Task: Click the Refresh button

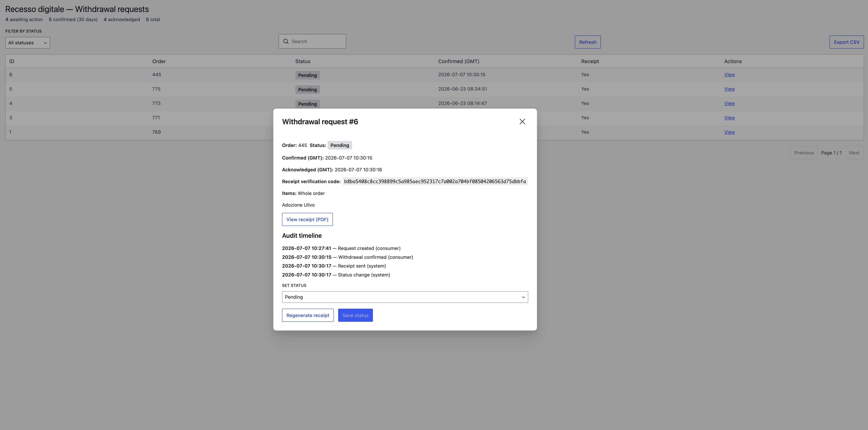Action: point(588,42)
